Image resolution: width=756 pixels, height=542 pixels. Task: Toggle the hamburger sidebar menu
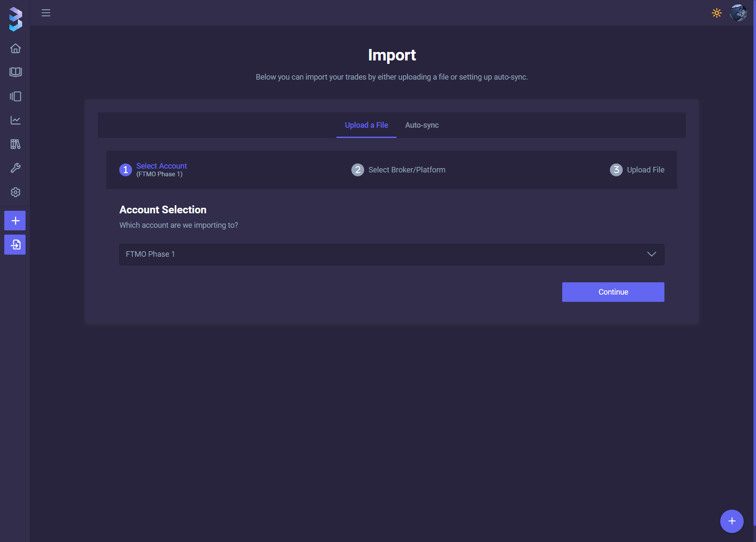click(x=46, y=13)
